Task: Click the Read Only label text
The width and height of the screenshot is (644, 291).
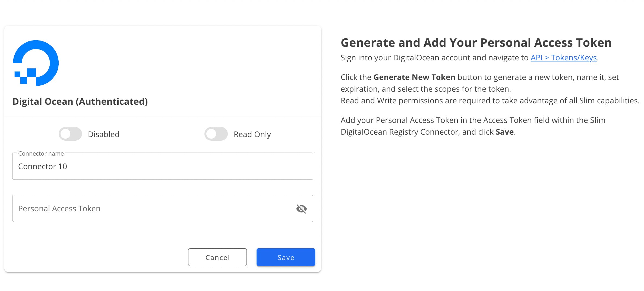Action: [x=252, y=134]
